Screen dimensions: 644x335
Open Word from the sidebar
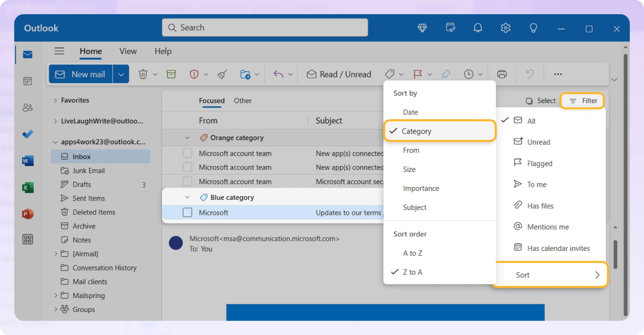[27, 161]
